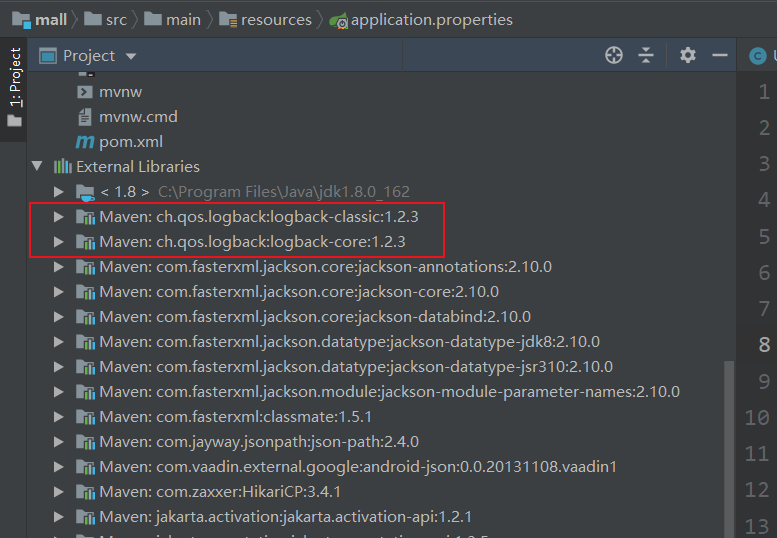The image size is (777, 538).
Task: Expand jackson-datatype-jdk8:2.10.0 library
Action: [58, 341]
